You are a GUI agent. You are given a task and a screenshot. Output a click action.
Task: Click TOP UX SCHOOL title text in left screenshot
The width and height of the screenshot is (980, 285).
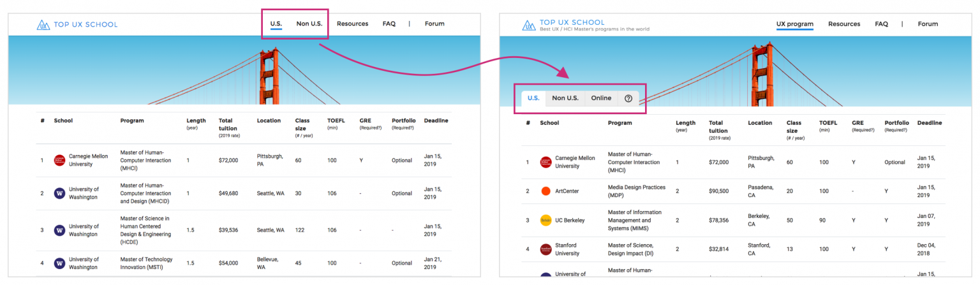coord(86,25)
